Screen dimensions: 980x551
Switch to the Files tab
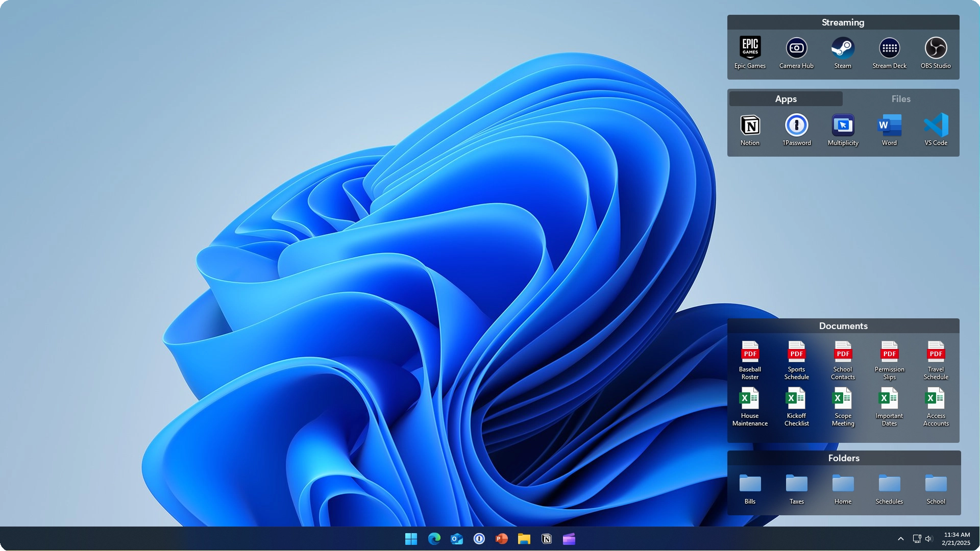[901, 98]
